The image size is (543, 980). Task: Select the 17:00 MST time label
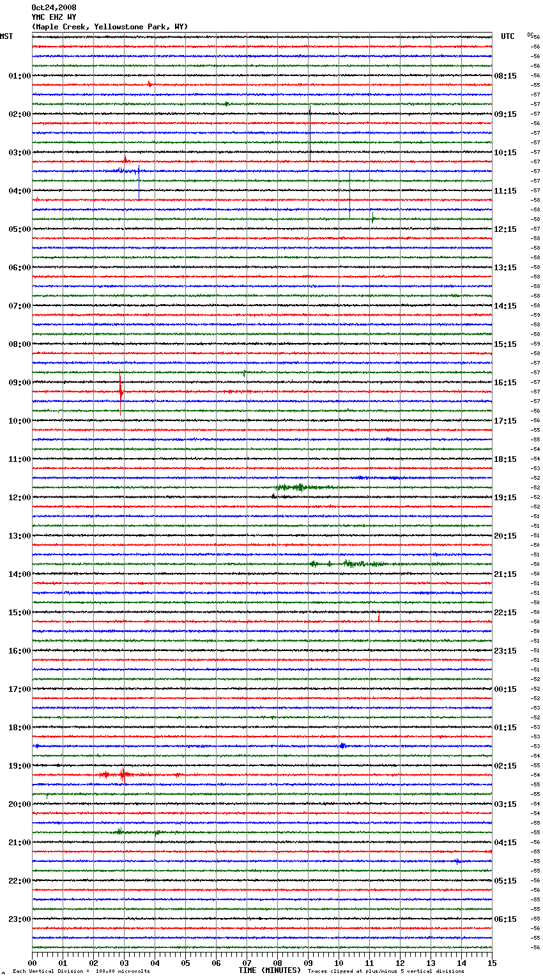point(20,689)
